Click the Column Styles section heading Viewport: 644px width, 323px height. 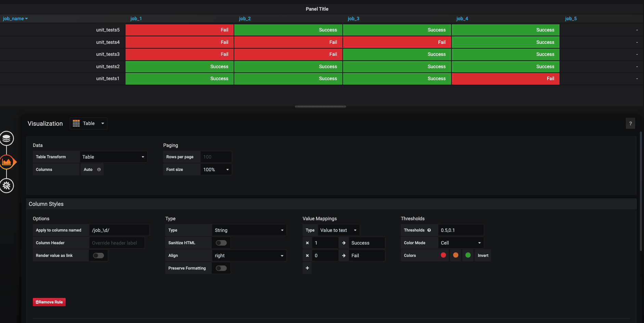(x=46, y=204)
